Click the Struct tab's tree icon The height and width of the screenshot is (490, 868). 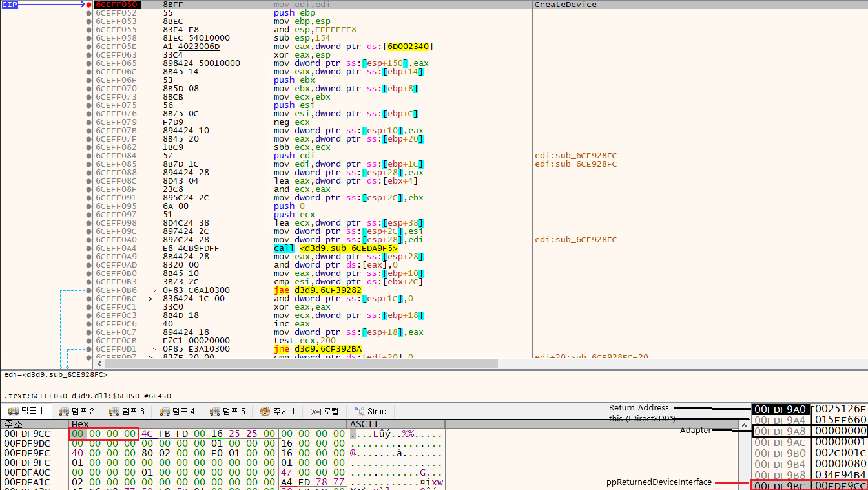pos(360,411)
